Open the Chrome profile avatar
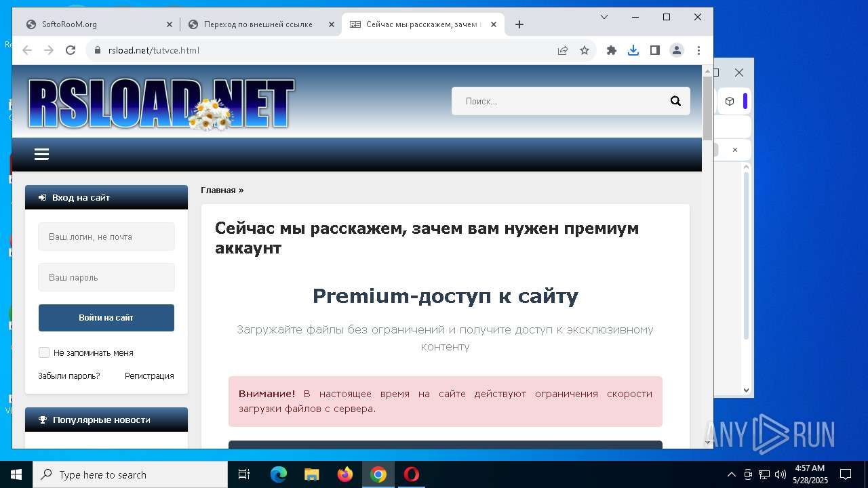This screenshot has height=488, width=868. pyautogui.click(x=677, y=50)
